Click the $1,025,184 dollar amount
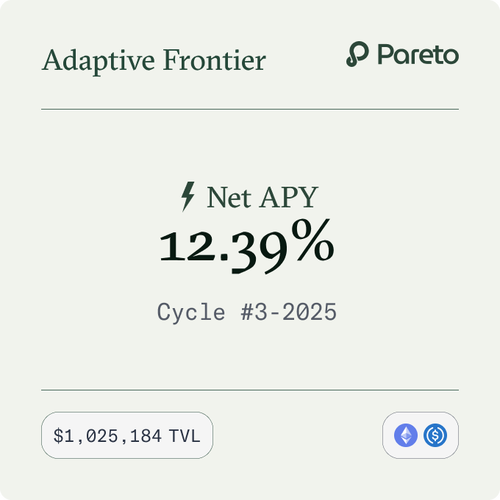Viewport: 500px width, 500px height. [107, 436]
